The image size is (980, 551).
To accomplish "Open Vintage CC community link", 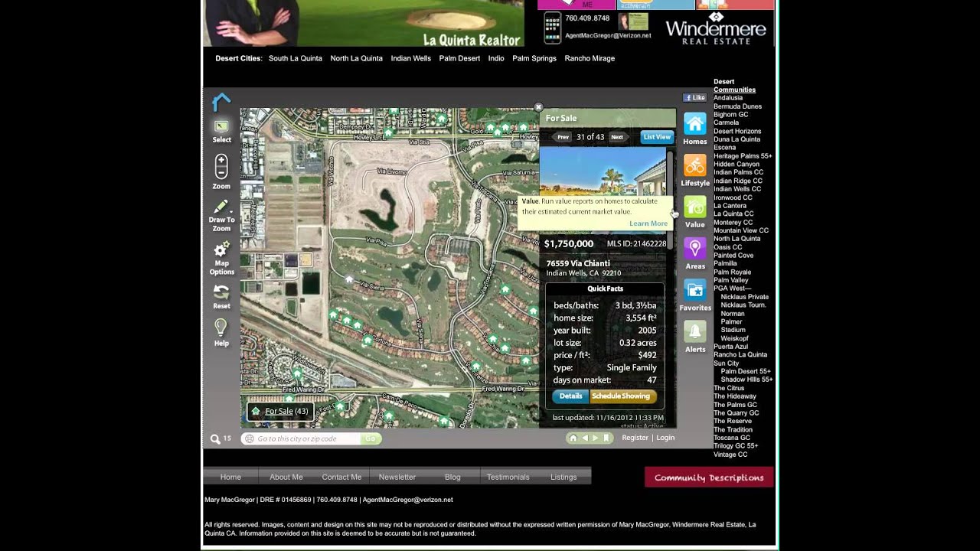I will pyautogui.click(x=730, y=455).
